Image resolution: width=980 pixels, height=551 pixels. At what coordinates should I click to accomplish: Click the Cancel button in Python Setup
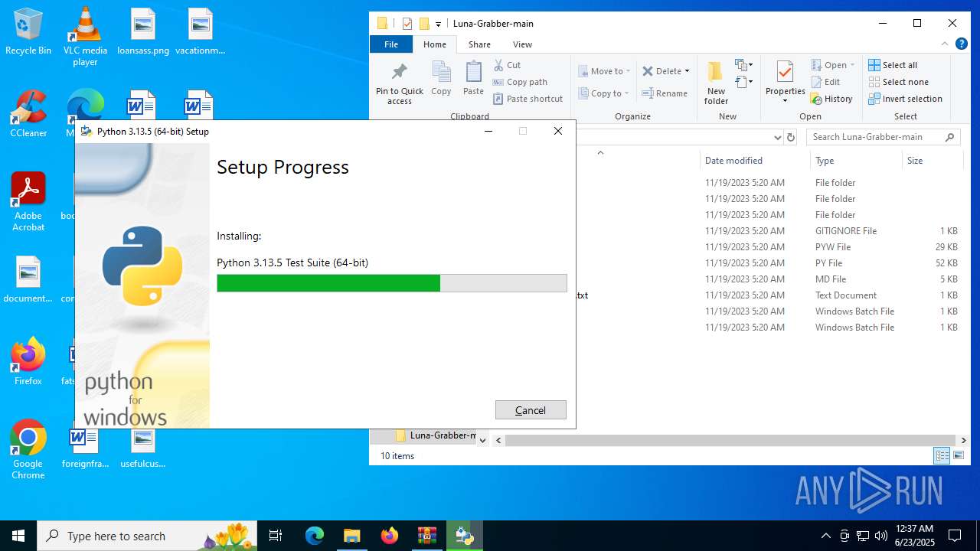531,410
